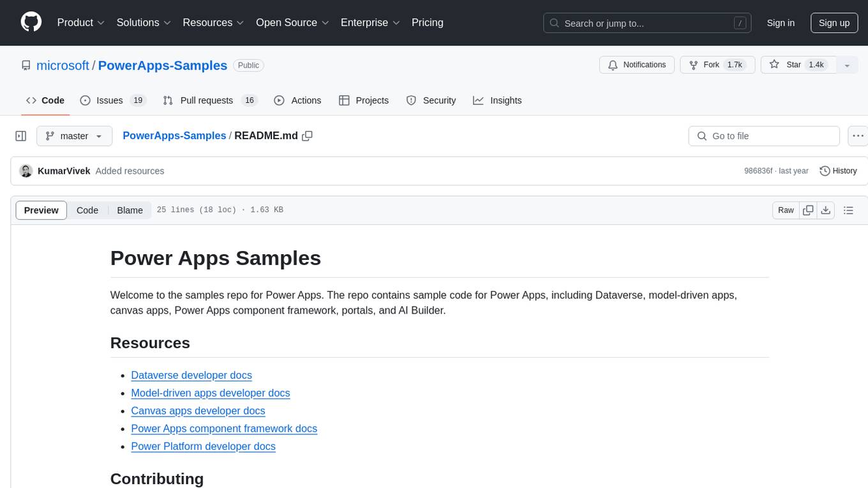The image size is (868, 488).
Task: Open the star lists dropdown arrow
Action: click(847, 65)
